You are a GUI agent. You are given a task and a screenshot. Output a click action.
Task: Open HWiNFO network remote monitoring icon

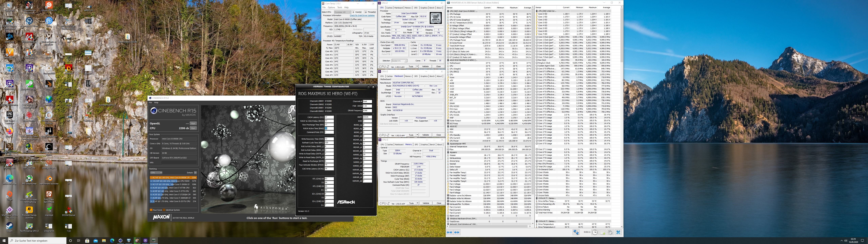[x=576, y=232]
